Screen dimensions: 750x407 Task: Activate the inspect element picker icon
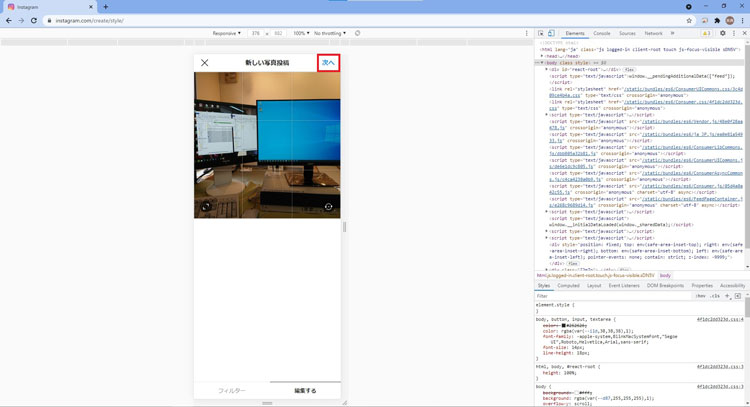click(540, 33)
